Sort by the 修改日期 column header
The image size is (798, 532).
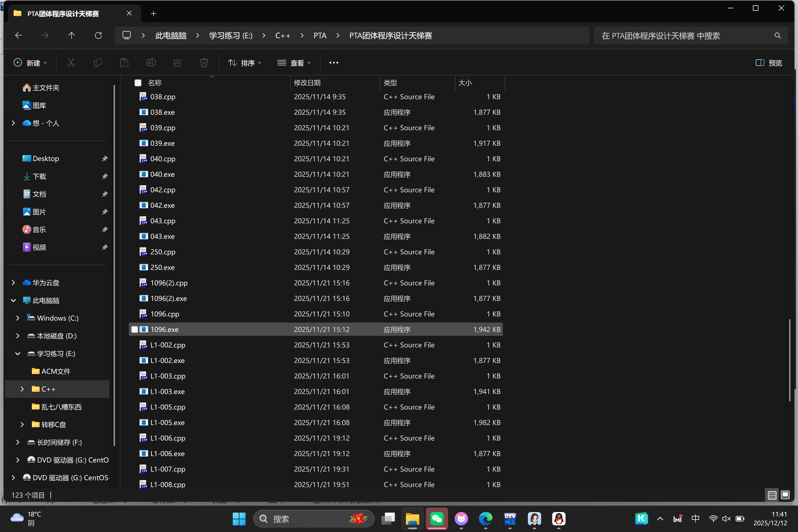click(x=307, y=83)
